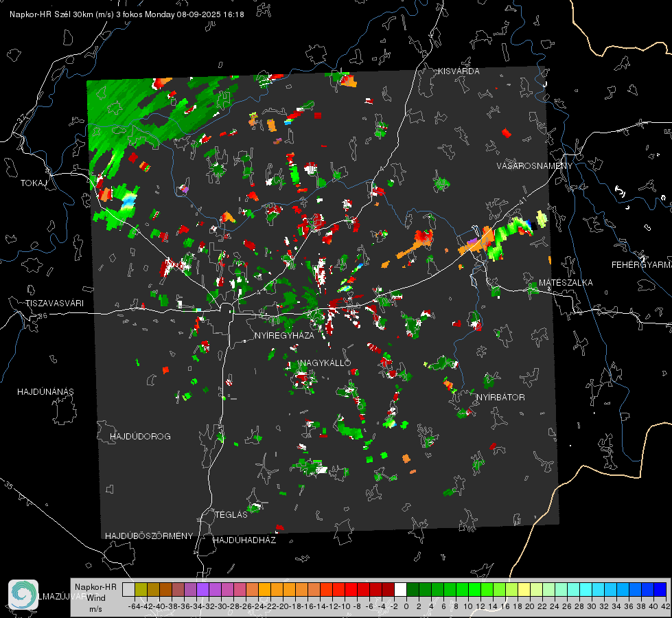Click the radar title text with date 08-09-2025
This screenshot has width=672, height=618.
[127, 14]
